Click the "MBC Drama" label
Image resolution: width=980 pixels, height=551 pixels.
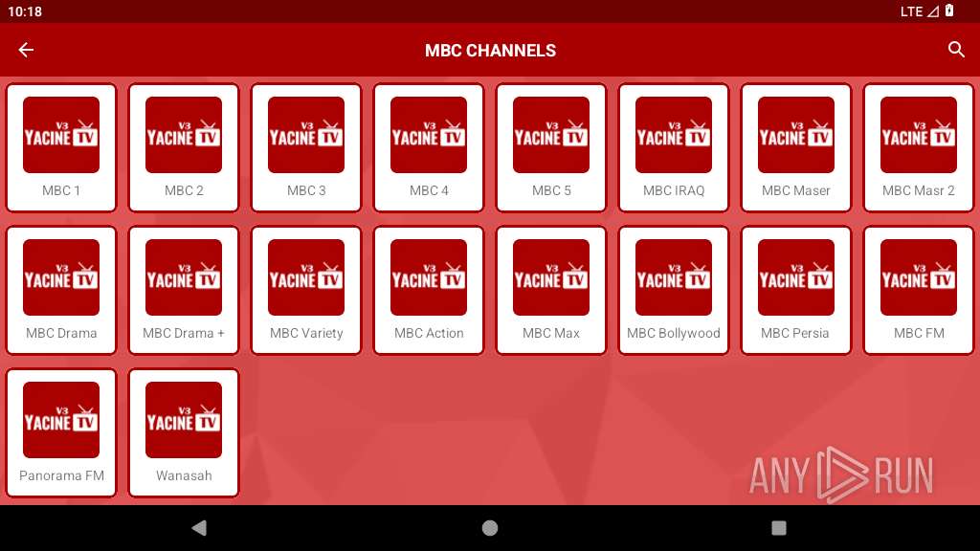coord(61,333)
